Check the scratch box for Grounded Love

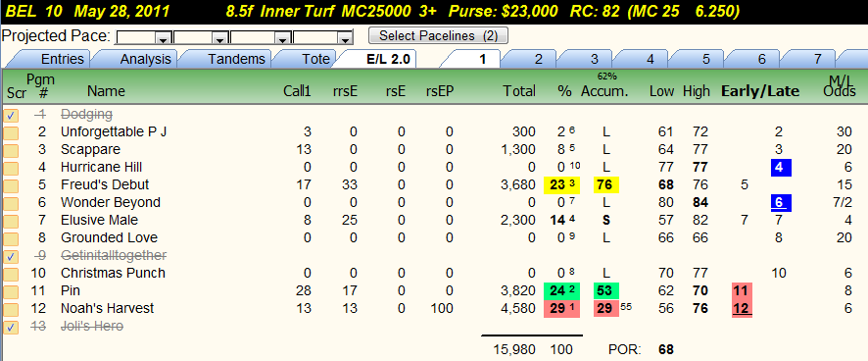(11, 239)
